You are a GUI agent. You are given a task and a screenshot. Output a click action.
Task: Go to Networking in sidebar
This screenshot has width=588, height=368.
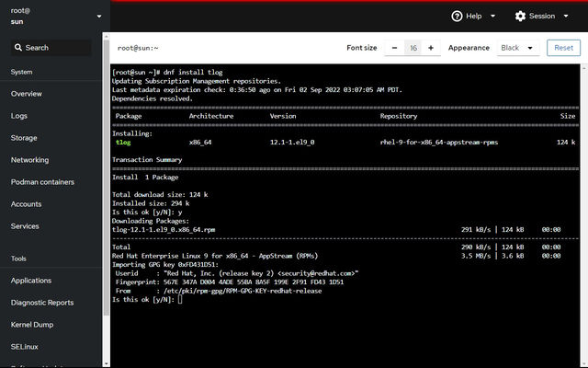tap(30, 160)
